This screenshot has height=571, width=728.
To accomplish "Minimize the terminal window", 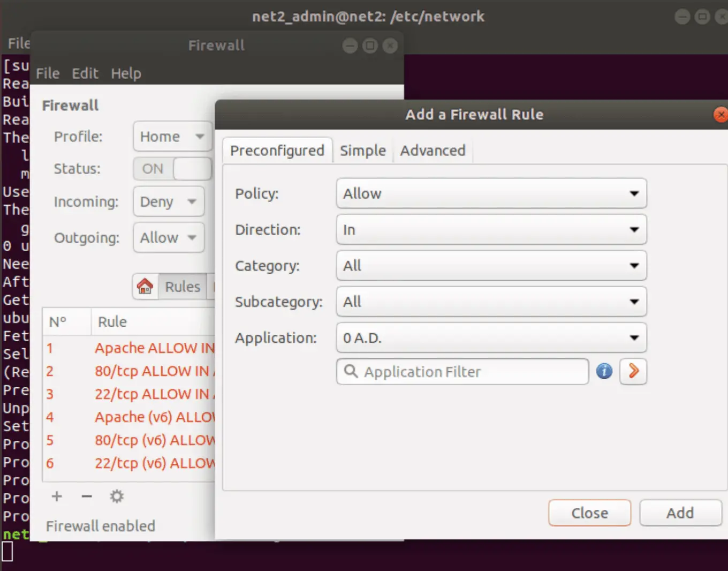I will [682, 17].
